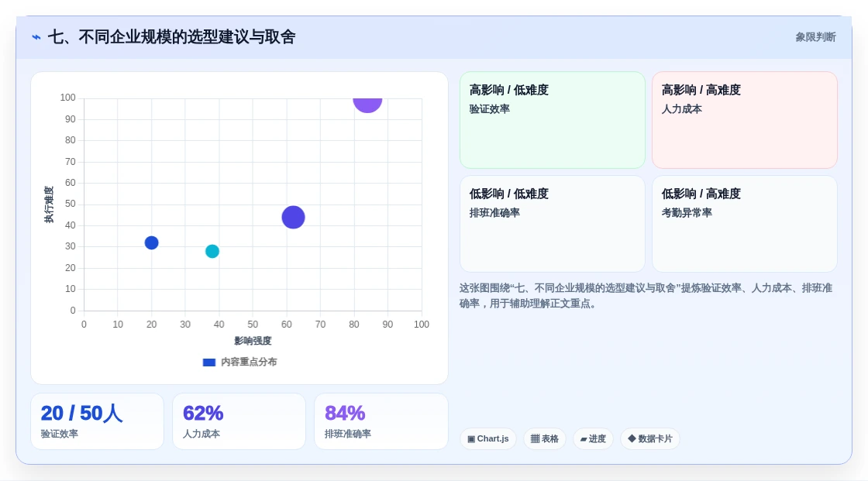Image resolution: width=868 pixels, height=481 pixels.
Task: Click the y-axis tick label 70
Action: [x=71, y=162]
